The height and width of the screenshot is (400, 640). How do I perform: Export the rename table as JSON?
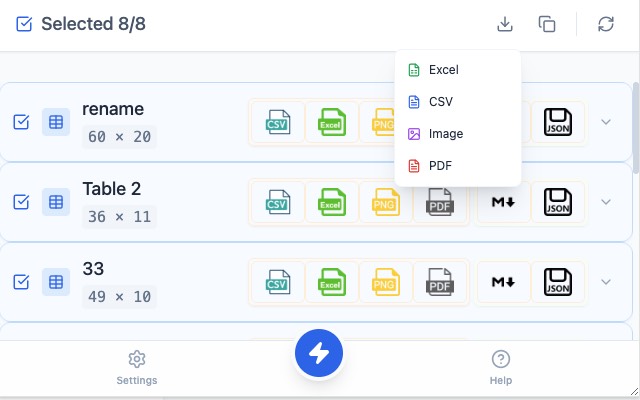click(557, 122)
